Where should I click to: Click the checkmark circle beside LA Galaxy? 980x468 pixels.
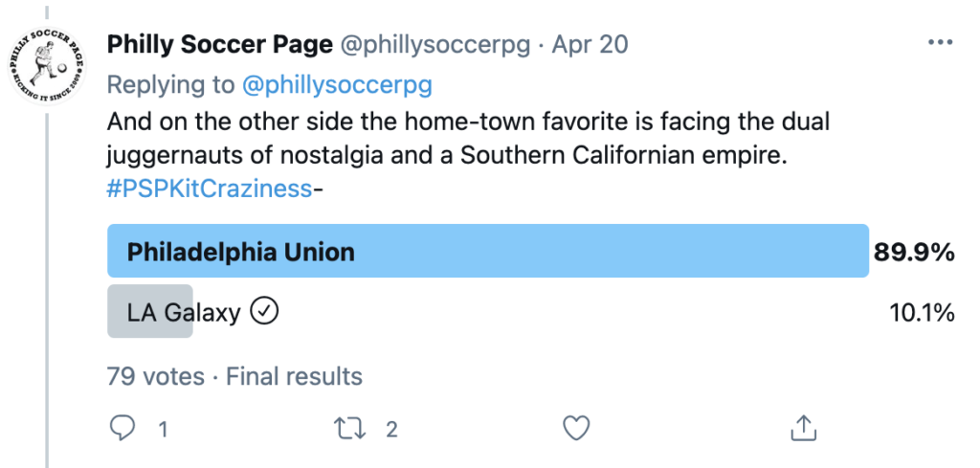pos(263,312)
